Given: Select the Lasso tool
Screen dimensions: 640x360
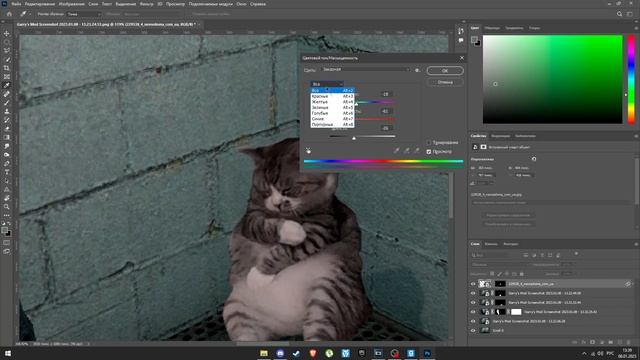Looking at the screenshot, I should pos(7,51).
